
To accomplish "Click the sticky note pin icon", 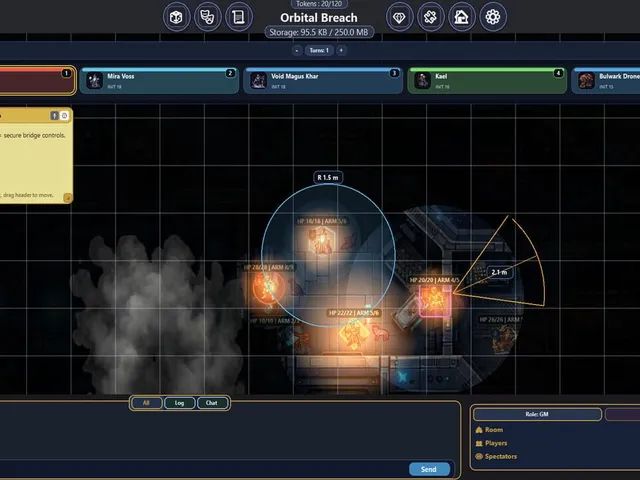I will (x=54, y=116).
